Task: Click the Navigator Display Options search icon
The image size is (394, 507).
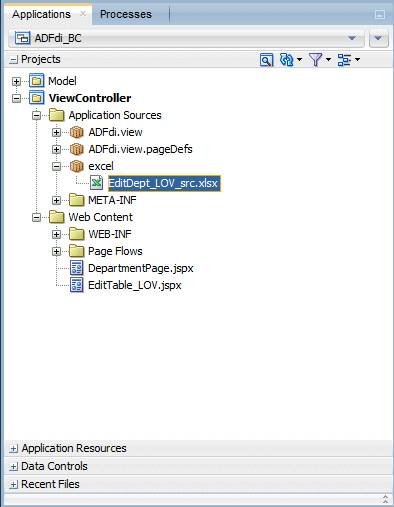Action: 266,60
